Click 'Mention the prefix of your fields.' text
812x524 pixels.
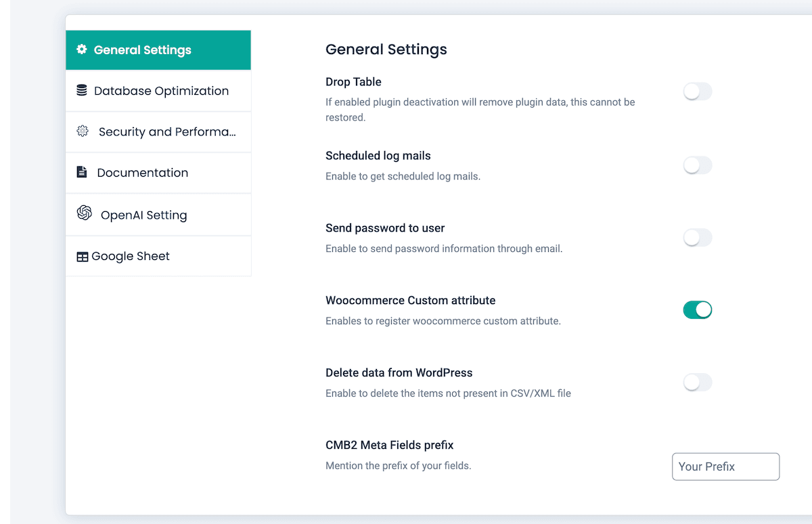tap(399, 465)
